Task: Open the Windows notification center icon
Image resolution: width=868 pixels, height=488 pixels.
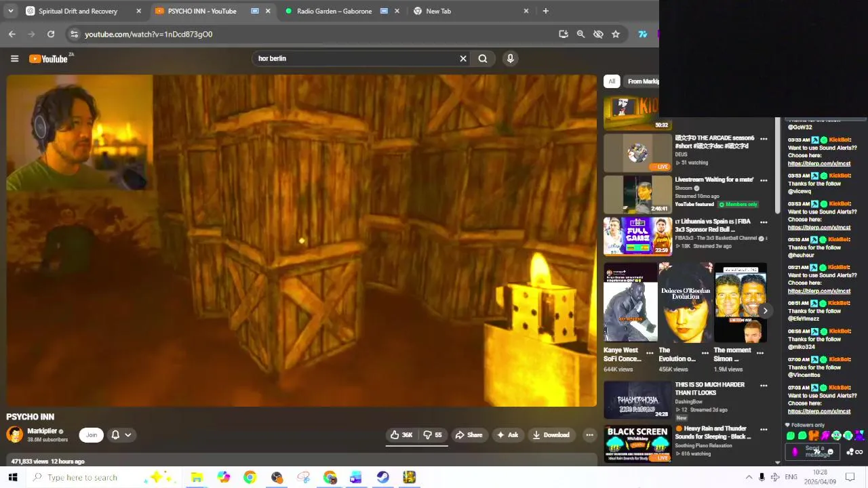Action: pyautogui.click(x=850, y=477)
